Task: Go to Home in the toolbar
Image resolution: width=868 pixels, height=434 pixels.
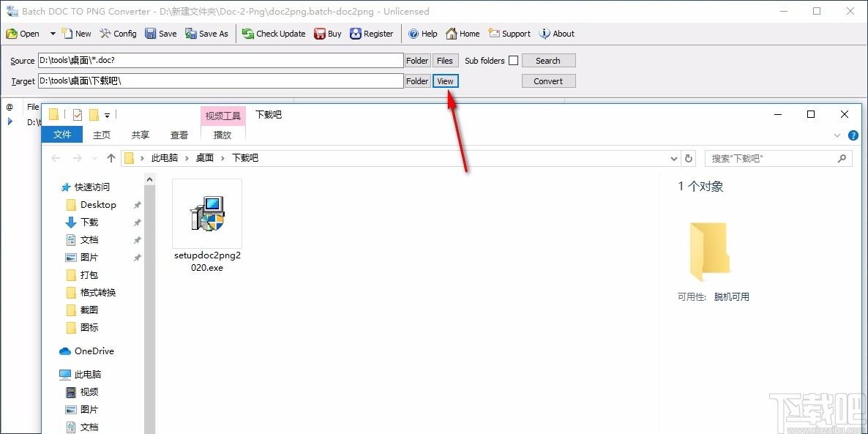Action: pyautogui.click(x=463, y=34)
